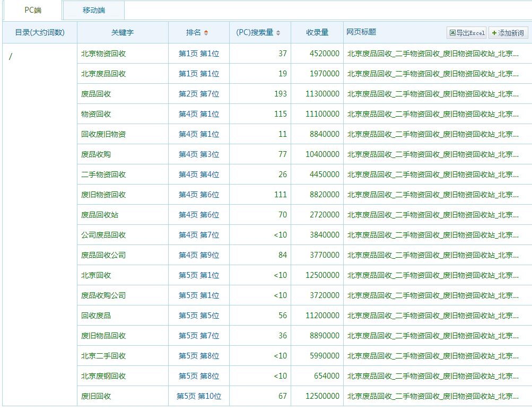Open the page title link in 废品收购 row

click(433, 154)
